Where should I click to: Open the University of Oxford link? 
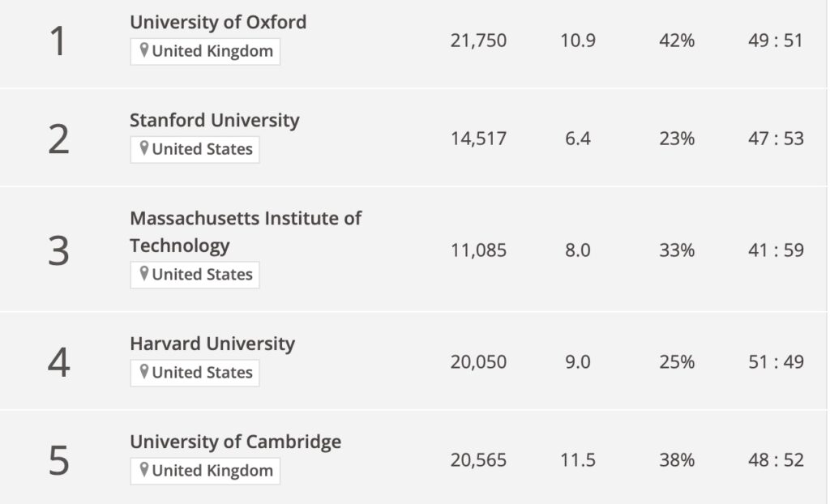(x=218, y=23)
